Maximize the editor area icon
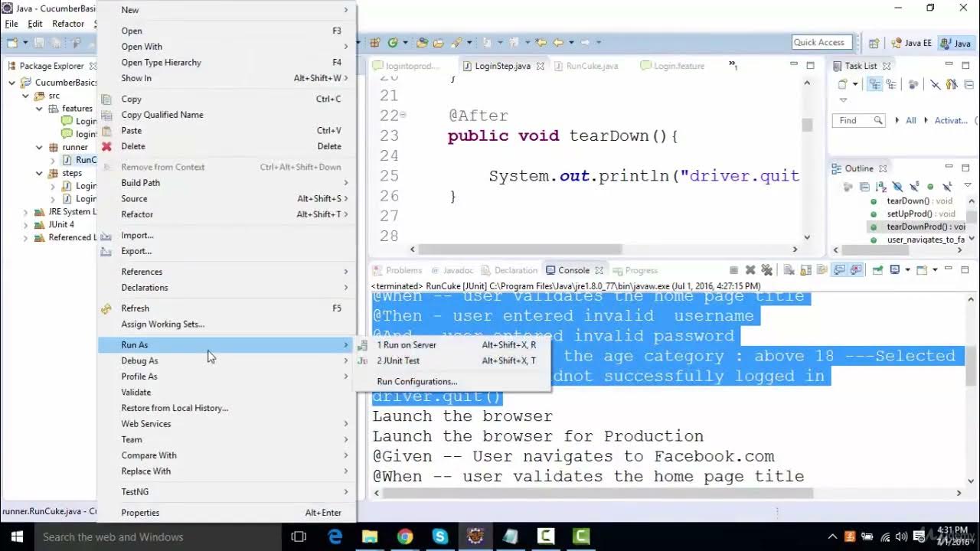The height and width of the screenshot is (551, 980). [x=810, y=66]
